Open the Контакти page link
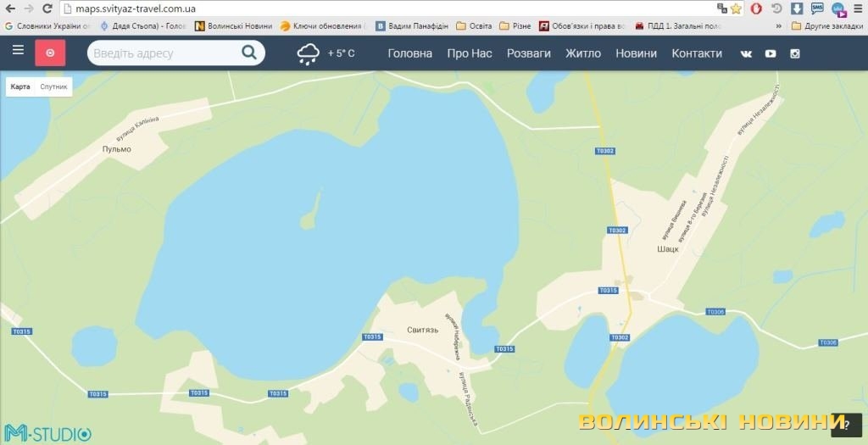The width and height of the screenshot is (868, 445). (697, 53)
